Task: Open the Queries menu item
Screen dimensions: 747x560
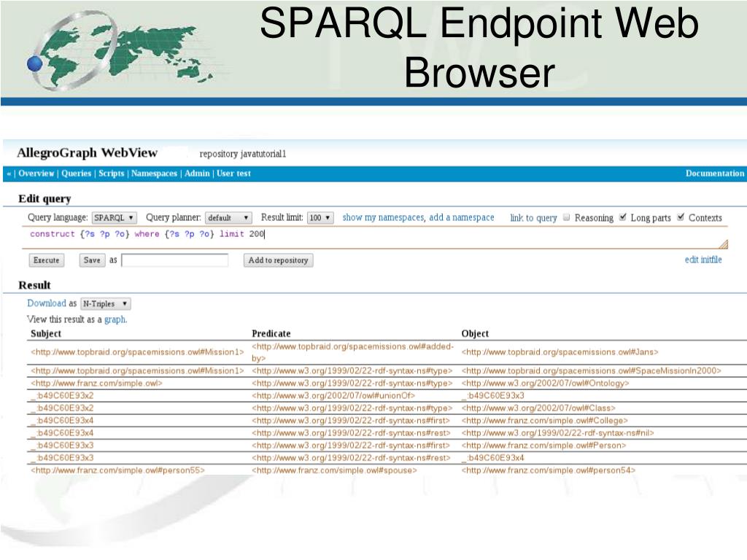Action: coord(76,174)
